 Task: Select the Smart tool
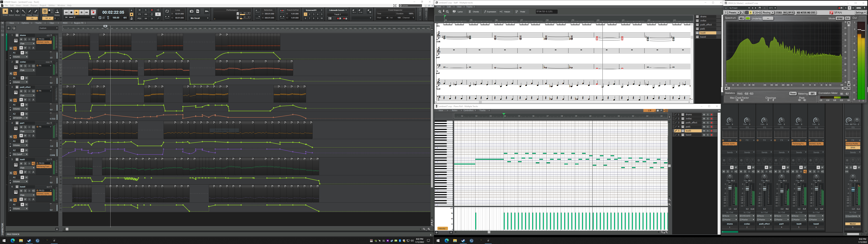(x=5, y=12)
